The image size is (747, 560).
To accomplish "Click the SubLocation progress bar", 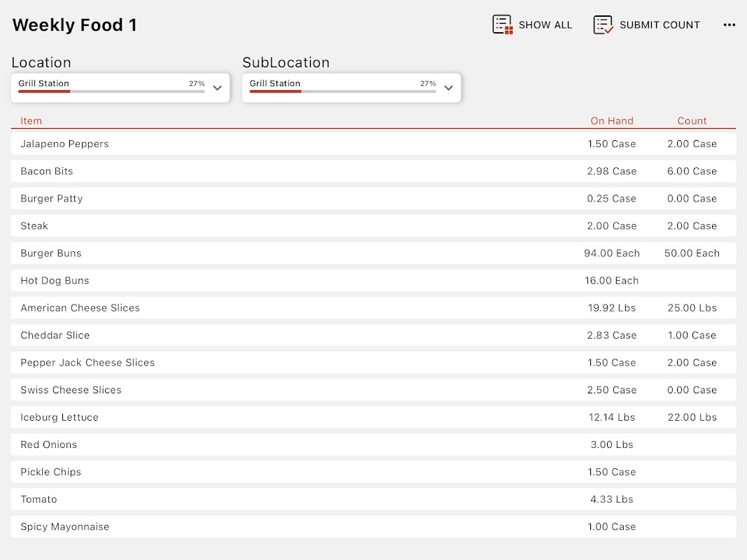I will pyautogui.click(x=342, y=92).
